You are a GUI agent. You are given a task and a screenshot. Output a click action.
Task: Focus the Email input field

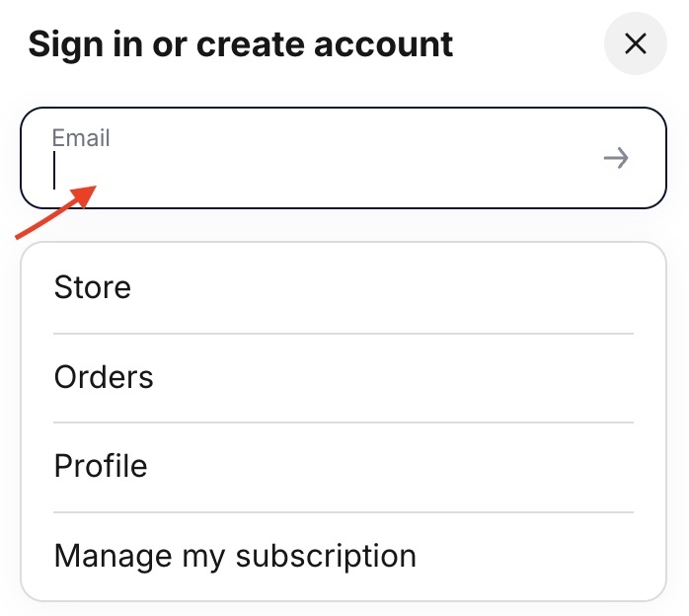(x=344, y=158)
